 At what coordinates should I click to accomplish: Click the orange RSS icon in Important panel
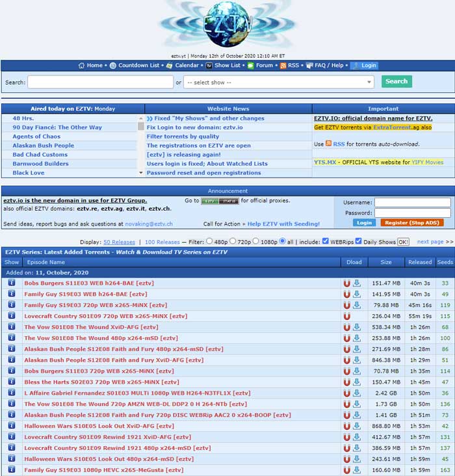(328, 143)
